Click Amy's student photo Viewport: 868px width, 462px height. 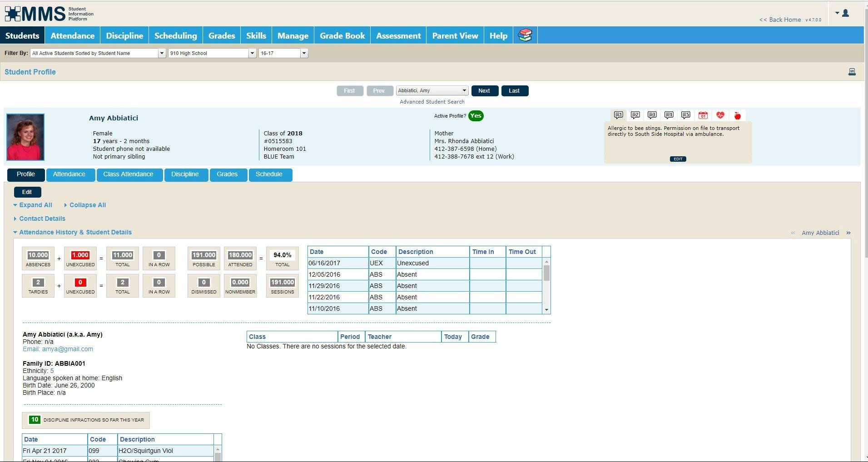click(x=25, y=137)
